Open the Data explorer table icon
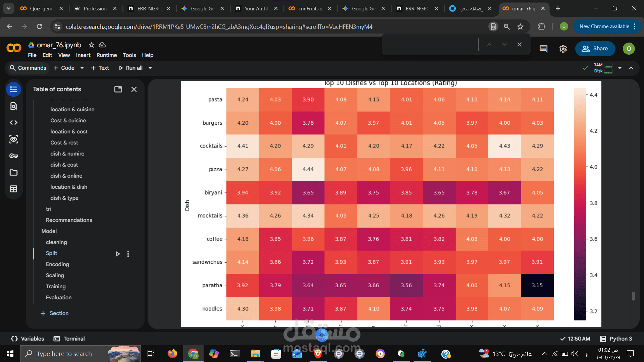The image size is (644, 362). click(13, 189)
